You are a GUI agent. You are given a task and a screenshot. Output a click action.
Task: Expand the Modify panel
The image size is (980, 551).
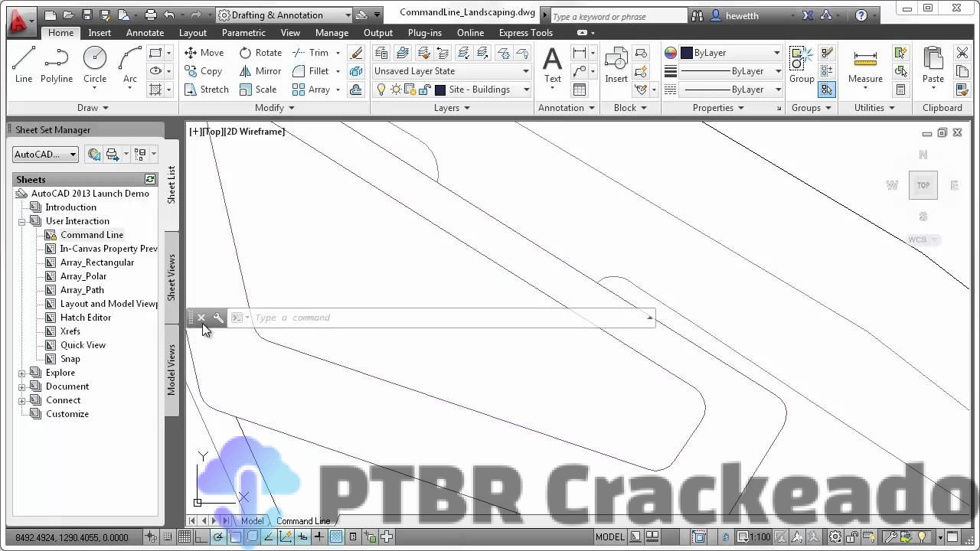(x=275, y=108)
